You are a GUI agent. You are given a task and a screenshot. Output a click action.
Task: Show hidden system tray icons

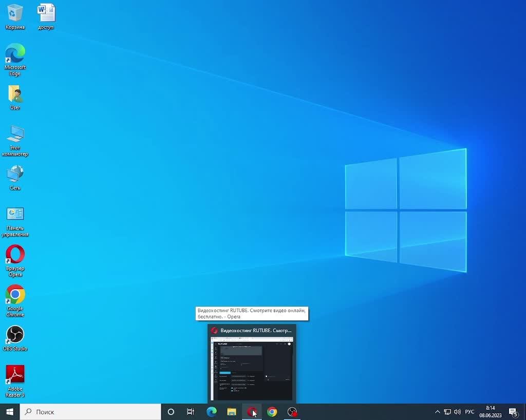[438, 412]
